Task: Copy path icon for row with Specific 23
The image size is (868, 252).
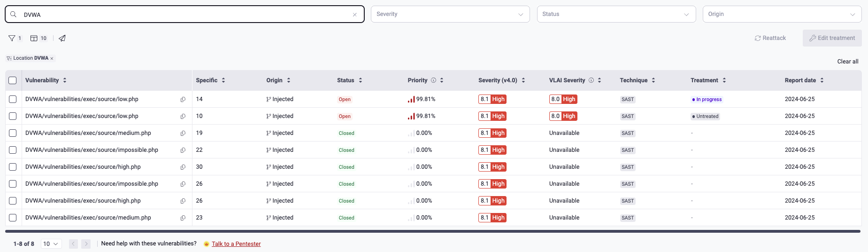Action: pos(183,218)
